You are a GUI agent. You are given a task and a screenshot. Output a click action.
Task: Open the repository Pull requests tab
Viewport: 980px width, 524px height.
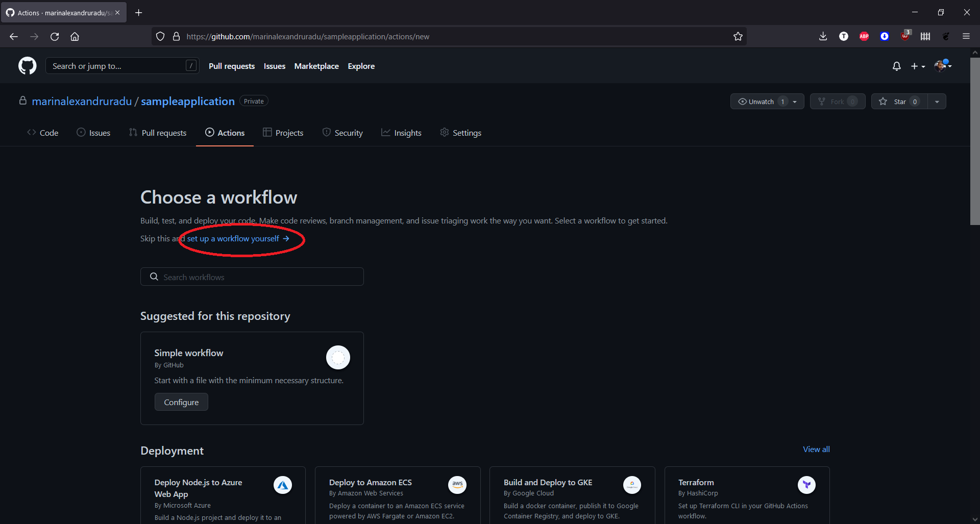(x=158, y=133)
